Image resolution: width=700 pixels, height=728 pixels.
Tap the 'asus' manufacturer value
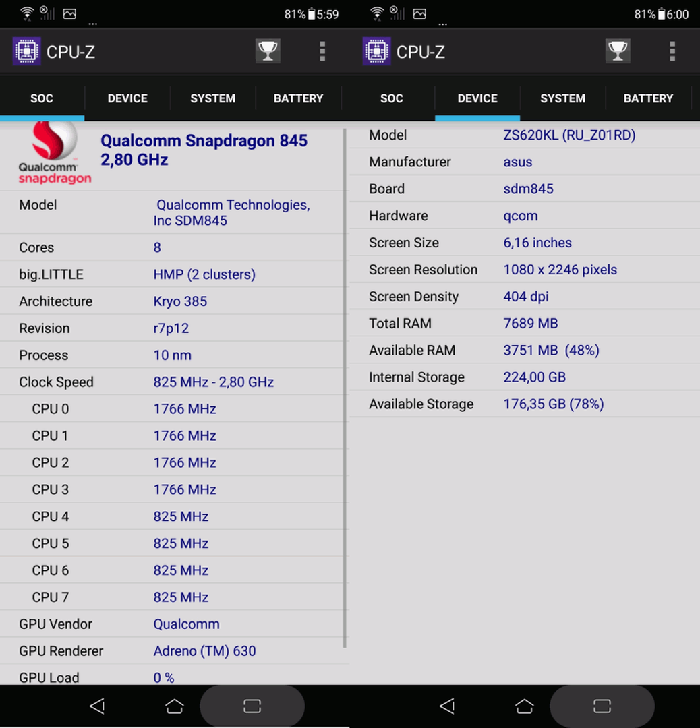[518, 162]
